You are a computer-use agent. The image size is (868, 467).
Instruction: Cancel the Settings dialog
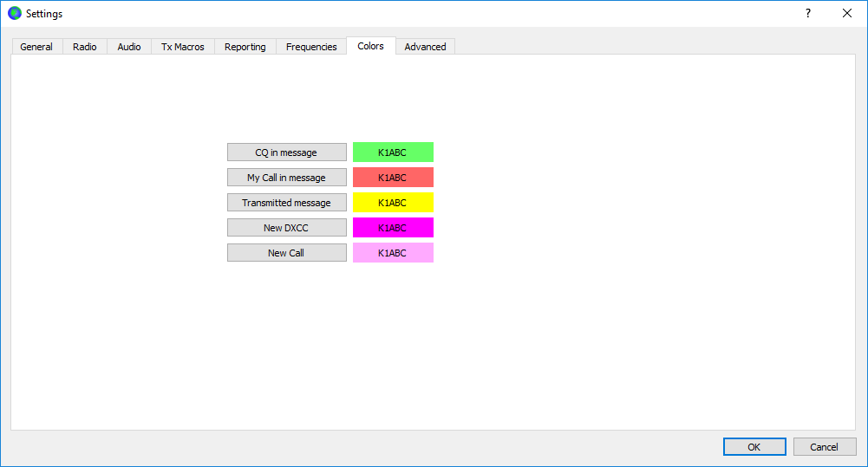[825, 446]
